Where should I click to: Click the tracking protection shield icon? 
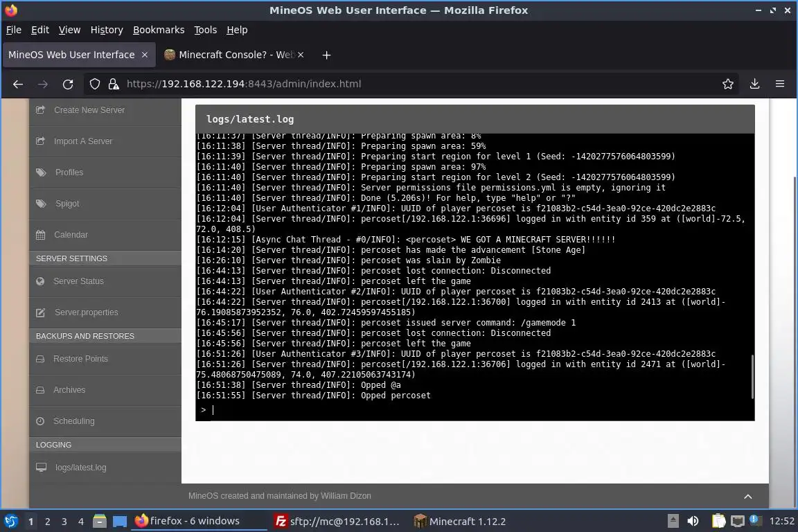[95, 84]
